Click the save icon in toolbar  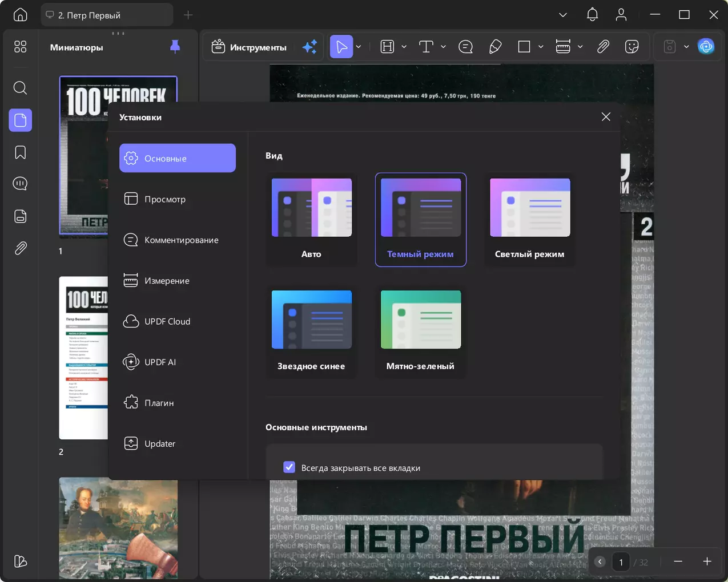tap(670, 47)
